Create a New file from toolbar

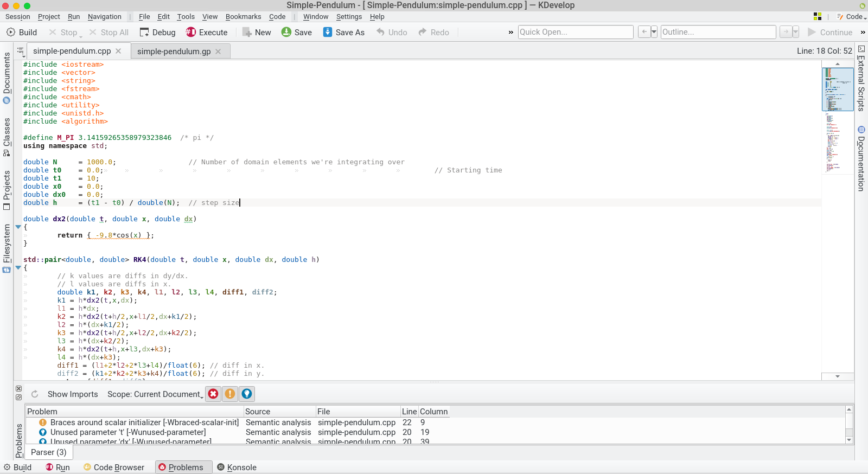point(257,33)
